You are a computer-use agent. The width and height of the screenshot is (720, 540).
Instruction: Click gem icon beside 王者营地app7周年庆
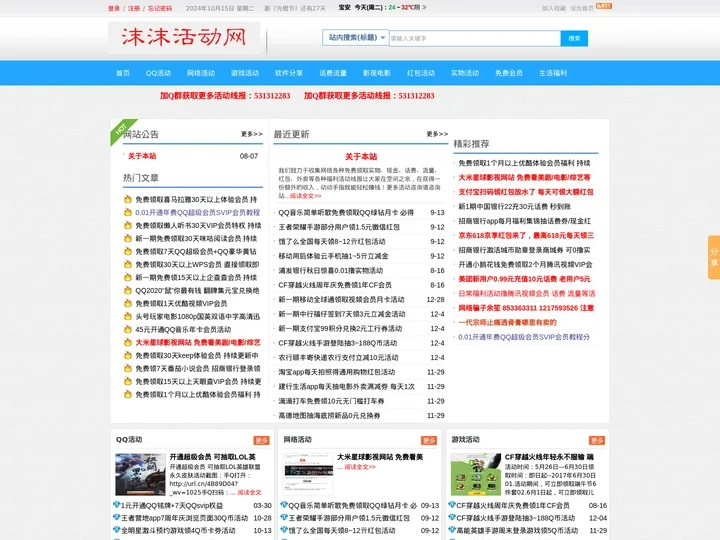117,517
